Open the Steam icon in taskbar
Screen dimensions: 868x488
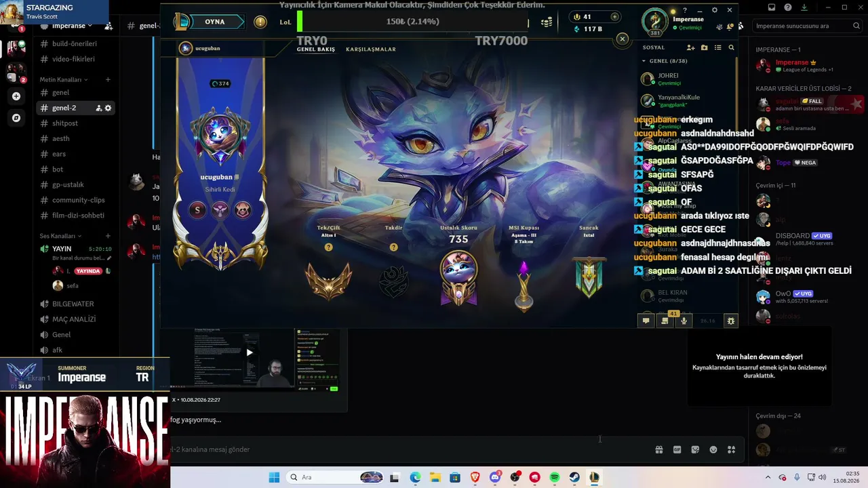574,477
